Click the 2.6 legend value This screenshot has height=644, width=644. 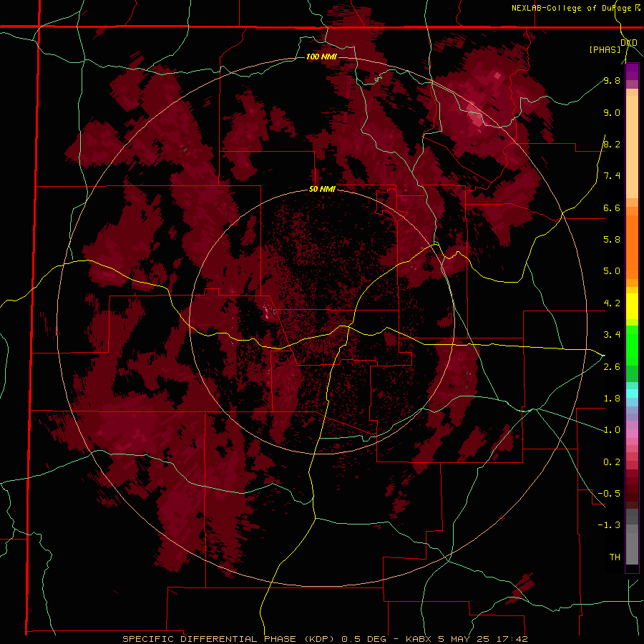point(612,367)
